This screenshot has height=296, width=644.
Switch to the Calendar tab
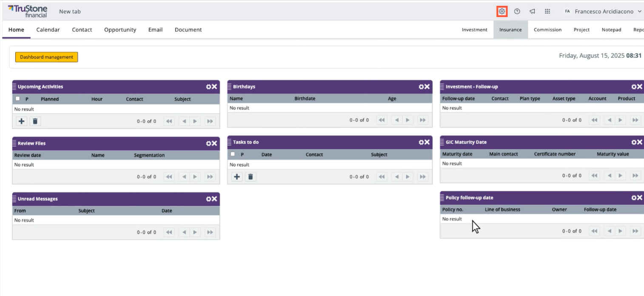coord(48,29)
